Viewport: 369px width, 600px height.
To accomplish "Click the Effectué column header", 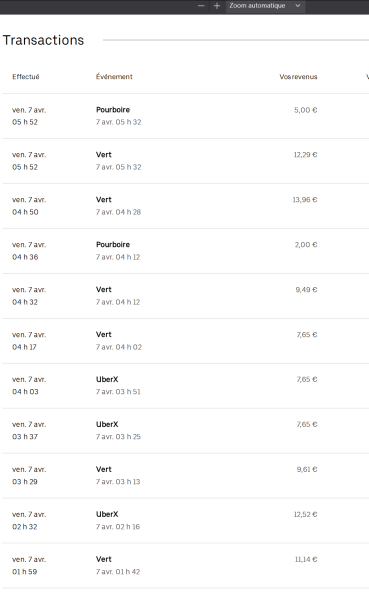I will [x=26, y=77].
